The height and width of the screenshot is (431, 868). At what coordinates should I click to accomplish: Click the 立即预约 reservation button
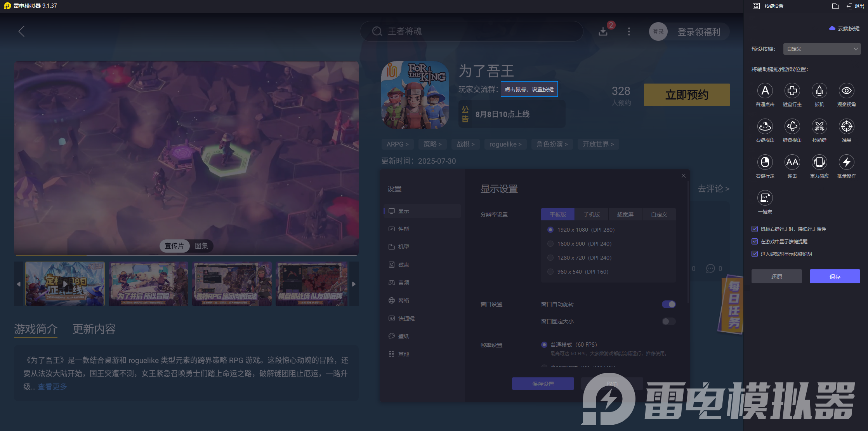coord(686,94)
